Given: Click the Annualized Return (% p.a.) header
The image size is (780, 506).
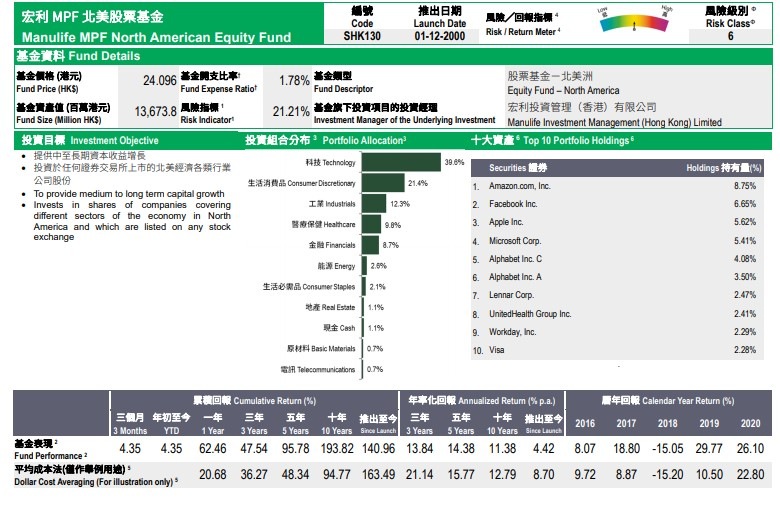Looking at the screenshot, I should coord(482,401).
